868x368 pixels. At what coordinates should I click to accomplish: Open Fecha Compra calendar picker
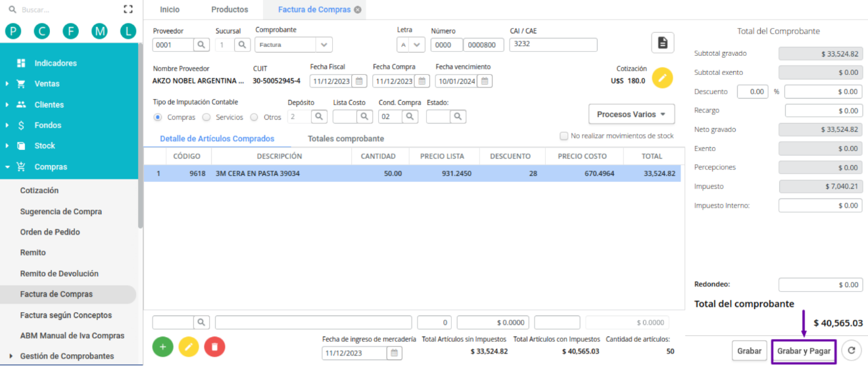click(422, 81)
